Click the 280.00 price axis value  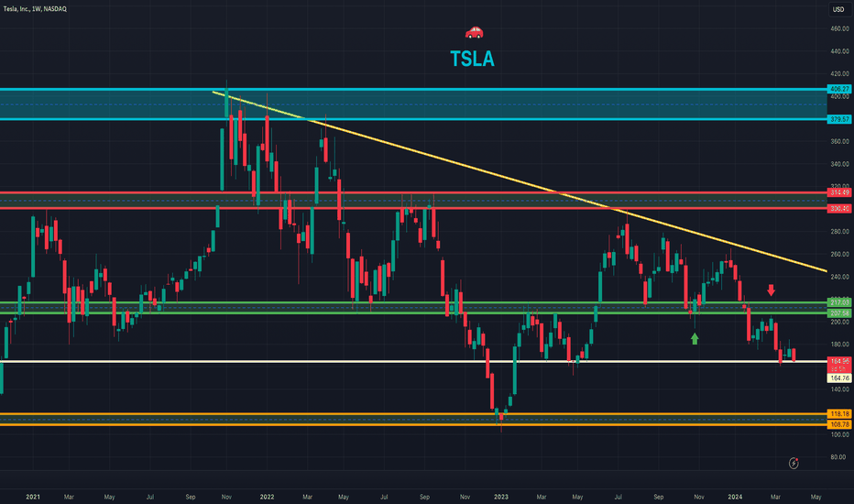(x=839, y=231)
